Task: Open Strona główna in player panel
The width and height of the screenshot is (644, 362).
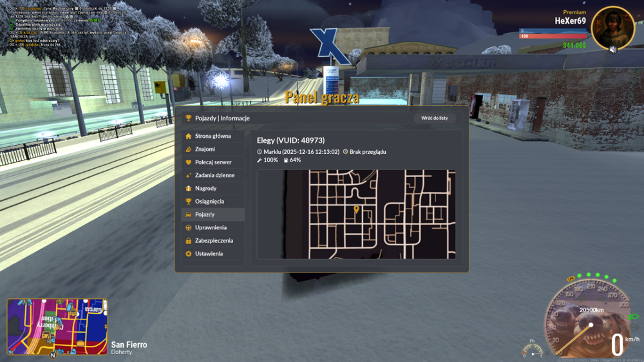Action: point(213,136)
